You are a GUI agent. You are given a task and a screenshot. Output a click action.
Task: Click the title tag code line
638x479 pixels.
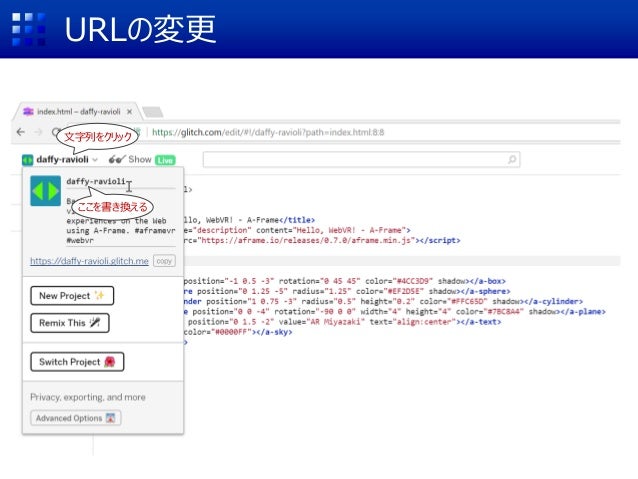point(249,220)
